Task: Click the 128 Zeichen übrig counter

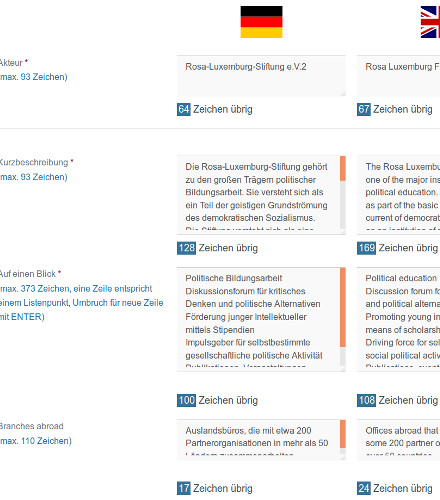Action: [186, 248]
